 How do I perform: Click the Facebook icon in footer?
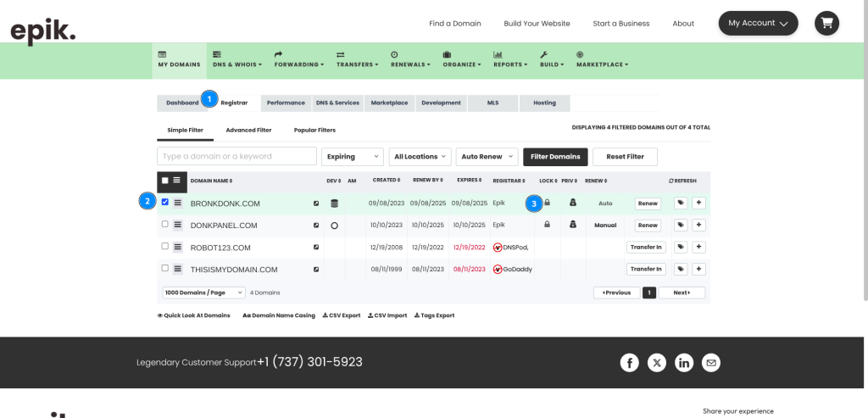630,363
